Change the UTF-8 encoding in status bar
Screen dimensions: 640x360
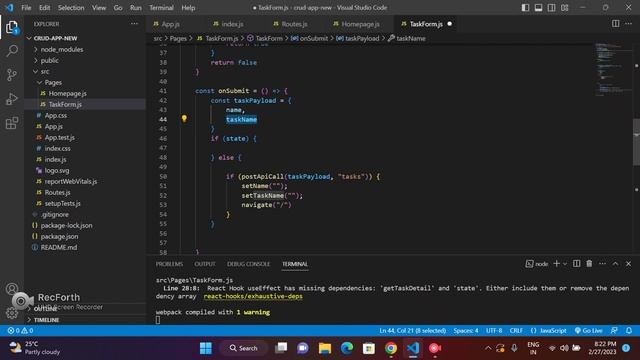(x=494, y=331)
